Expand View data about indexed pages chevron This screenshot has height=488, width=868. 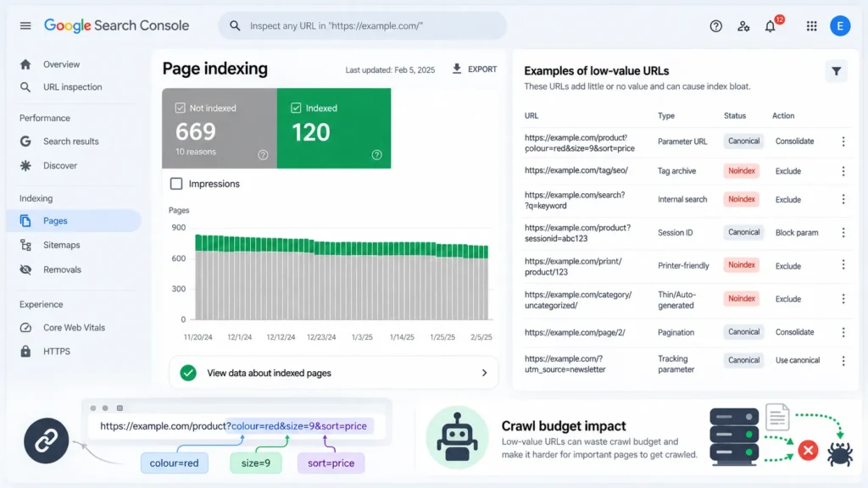pos(484,373)
